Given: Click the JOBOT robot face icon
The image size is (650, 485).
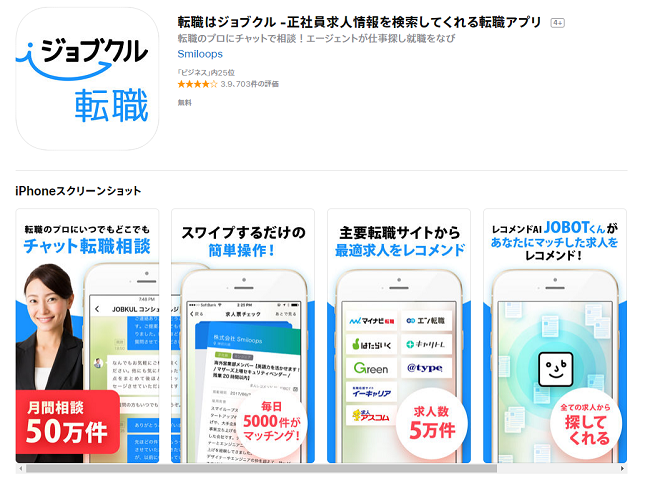Looking at the screenshot, I should pyautogui.click(x=555, y=369).
